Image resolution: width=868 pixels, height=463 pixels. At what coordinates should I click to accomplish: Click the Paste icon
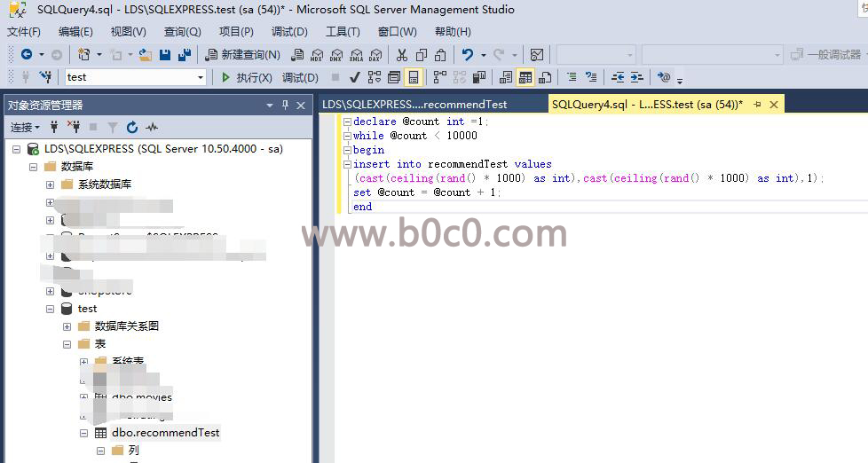[x=440, y=54]
